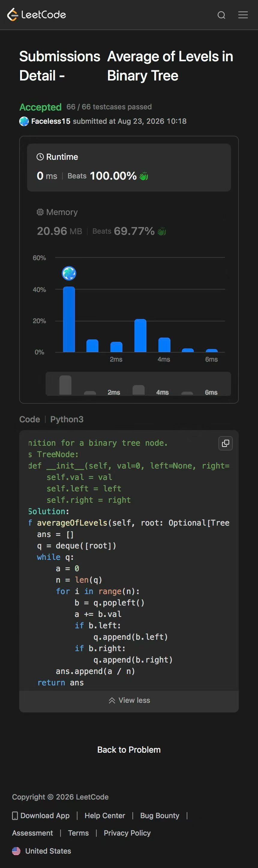Click the Accepted status text
The image size is (258, 868).
click(x=40, y=107)
